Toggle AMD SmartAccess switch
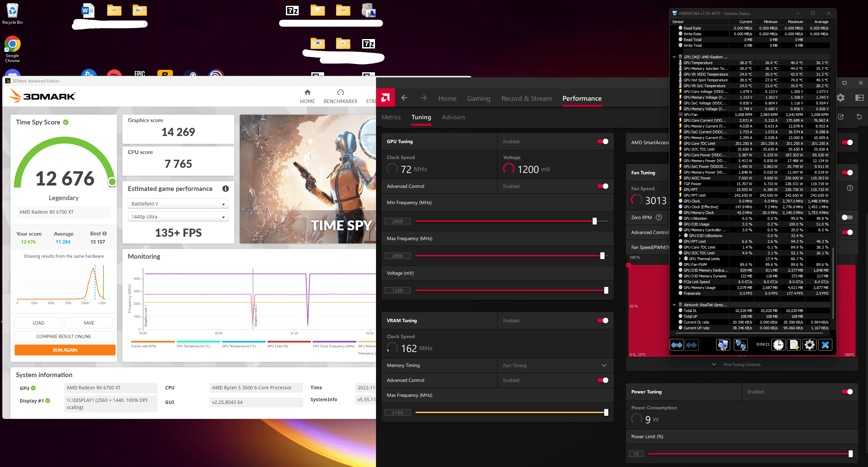The image size is (868, 467). pyautogui.click(x=847, y=142)
